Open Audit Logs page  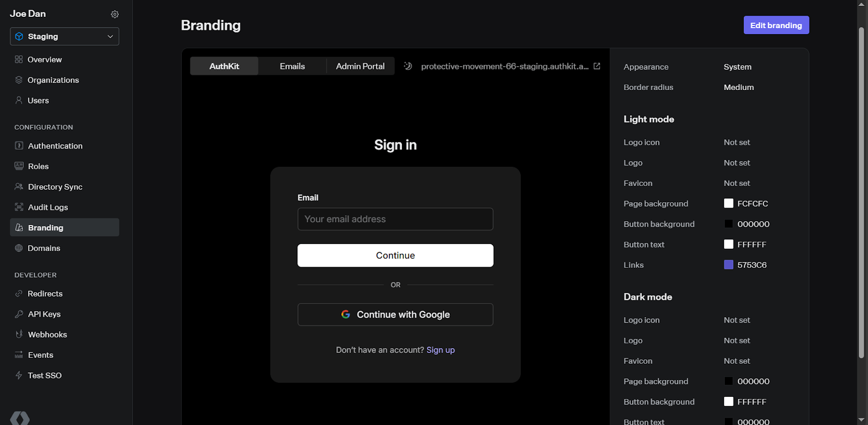click(65, 207)
